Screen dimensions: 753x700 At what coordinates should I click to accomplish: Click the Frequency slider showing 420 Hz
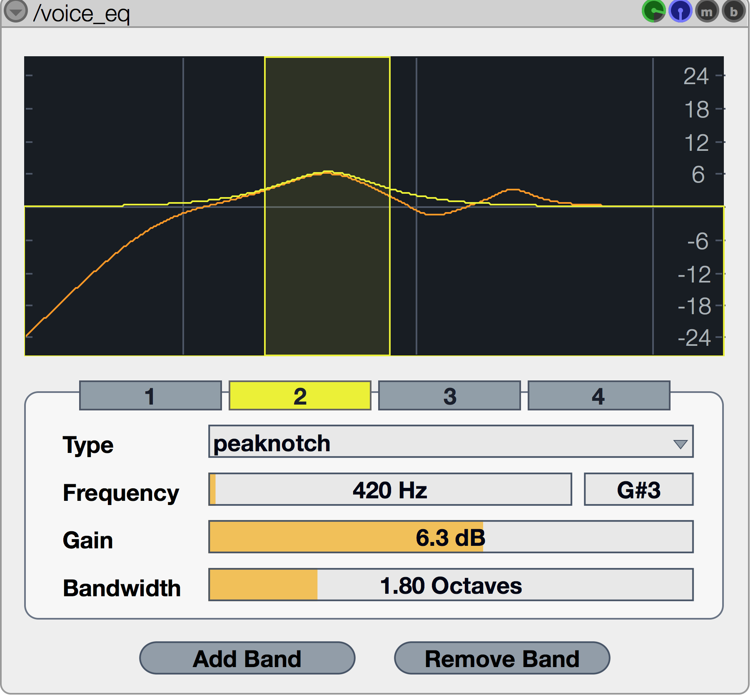coord(390,490)
